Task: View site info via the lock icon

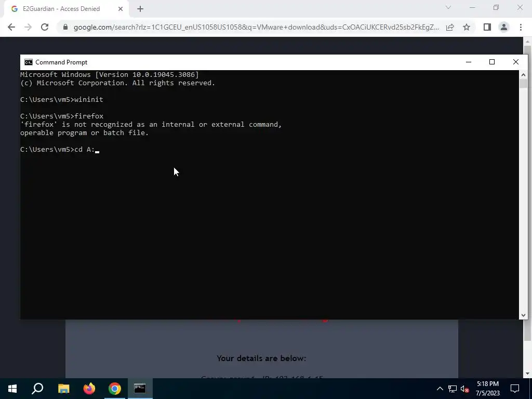Action: [x=65, y=27]
